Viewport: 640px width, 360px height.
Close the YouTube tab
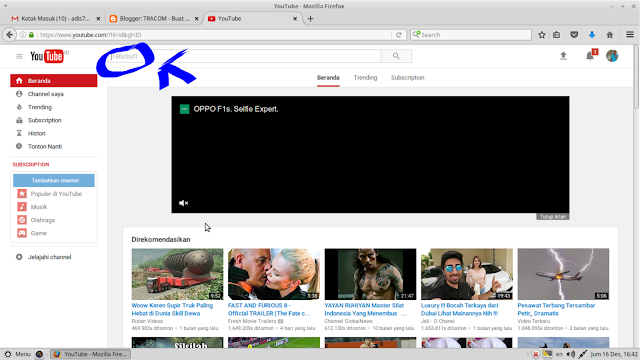295,19
